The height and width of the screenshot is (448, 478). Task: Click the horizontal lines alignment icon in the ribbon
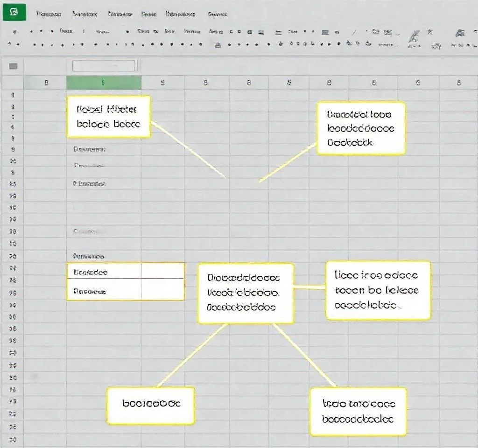[x=325, y=32]
